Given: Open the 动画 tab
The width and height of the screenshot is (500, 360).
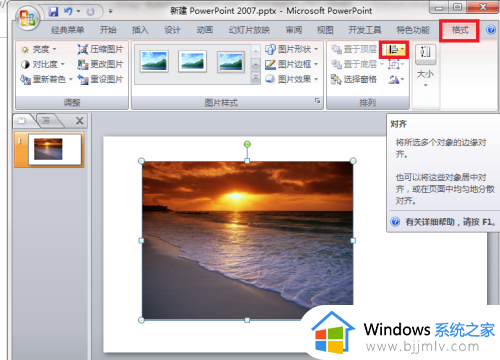Looking at the screenshot, I should pyautogui.click(x=205, y=30).
